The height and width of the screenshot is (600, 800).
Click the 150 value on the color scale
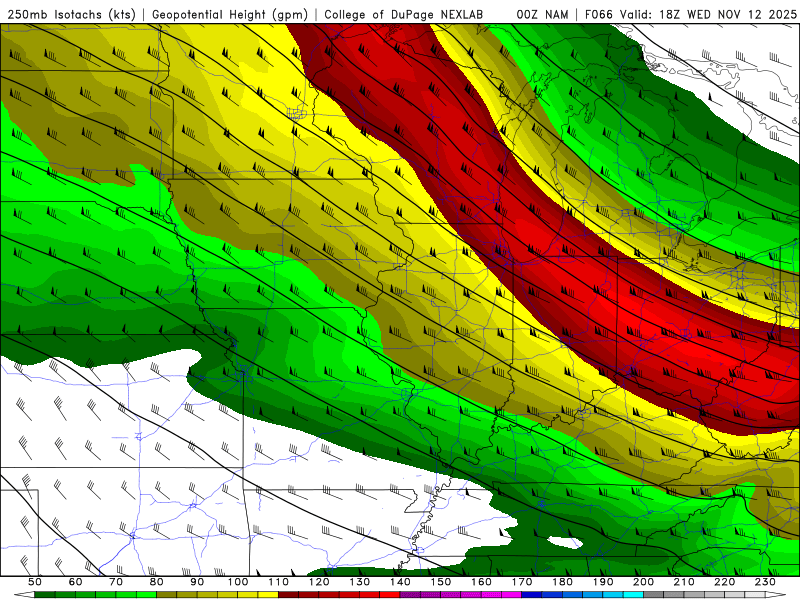point(440,582)
